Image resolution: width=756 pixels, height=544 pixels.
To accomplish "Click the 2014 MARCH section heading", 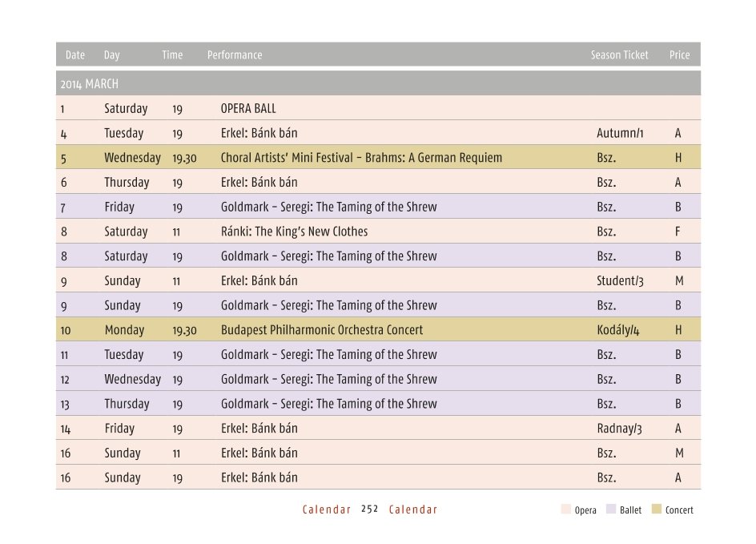I will tap(89, 84).
